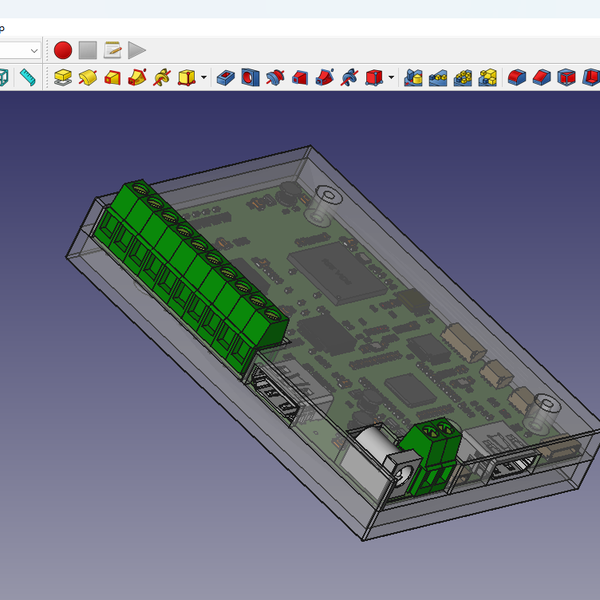Click the Hole tool icon
The height and width of the screenshot is (600, 600).
point(250,77)
